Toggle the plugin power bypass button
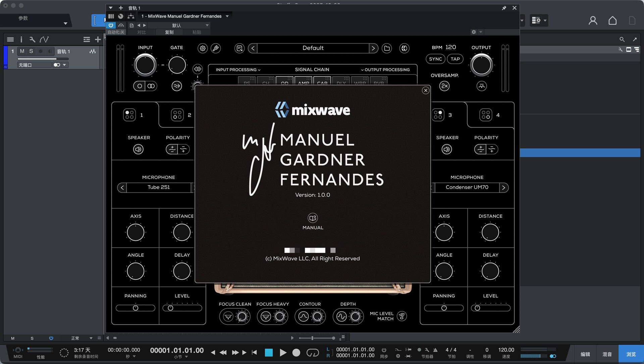 [x=111, y=25]
